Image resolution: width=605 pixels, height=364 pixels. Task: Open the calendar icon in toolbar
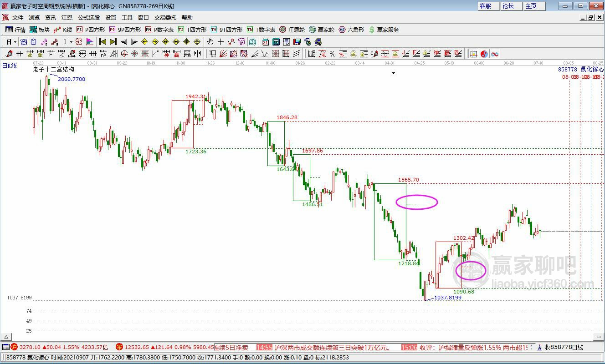(265, 42)
